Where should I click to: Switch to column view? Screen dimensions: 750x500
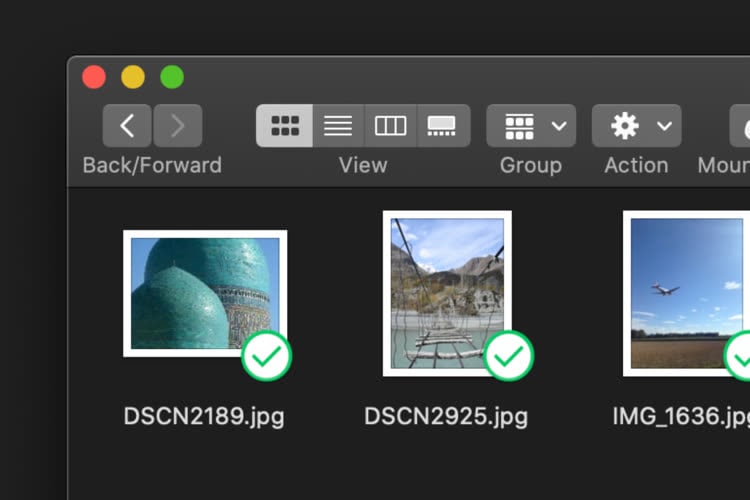(391, 126)
